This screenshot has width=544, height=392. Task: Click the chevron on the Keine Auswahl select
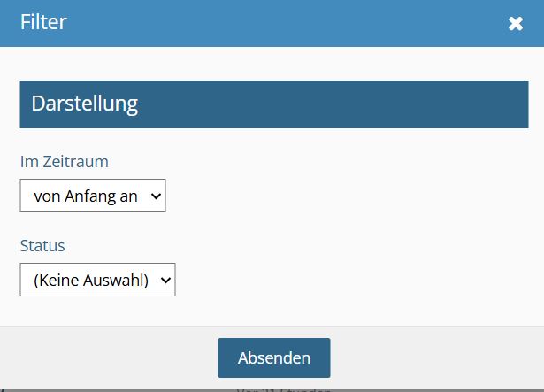click(x=166, y=281)
